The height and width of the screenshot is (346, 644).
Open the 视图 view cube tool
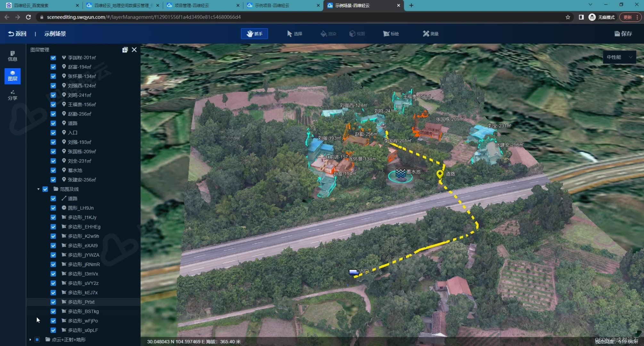pyautogui.click(x=357, y=34)
